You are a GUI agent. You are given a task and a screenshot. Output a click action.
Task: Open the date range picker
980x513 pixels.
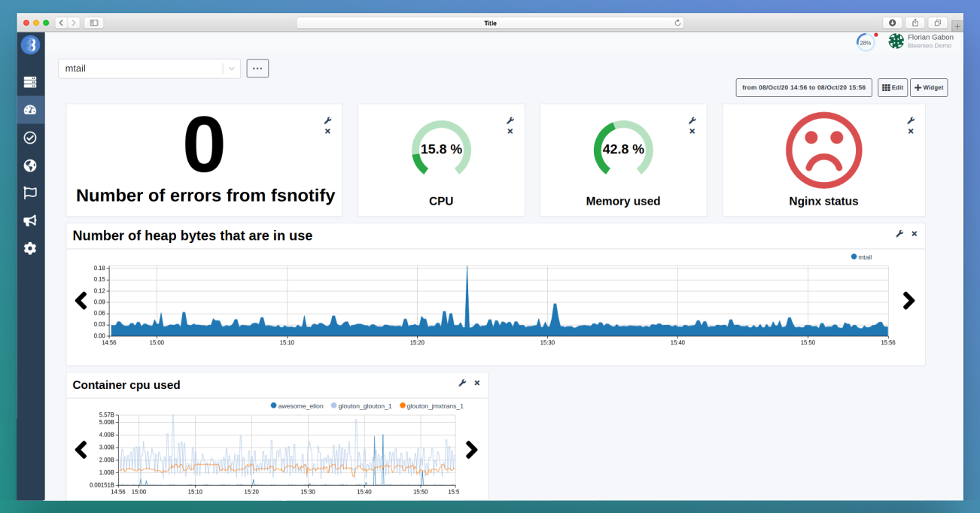(803, 87)
